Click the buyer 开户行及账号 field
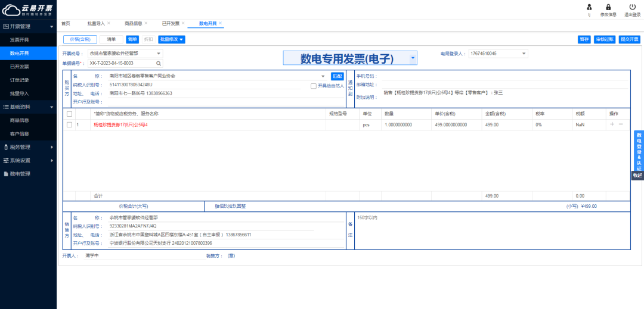The width and height of the screenshot is (644, 309). pyautogui.click(x=226, y=102)
